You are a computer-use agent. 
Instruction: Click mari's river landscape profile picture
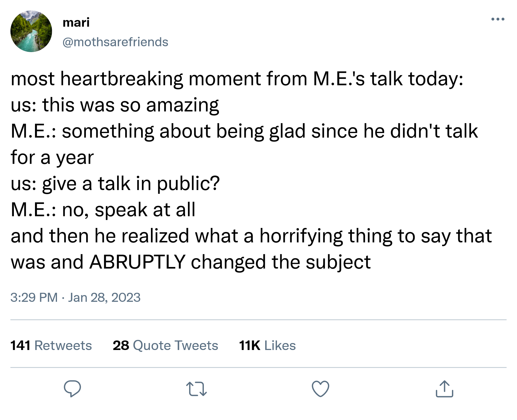click(x=31, y=31)
